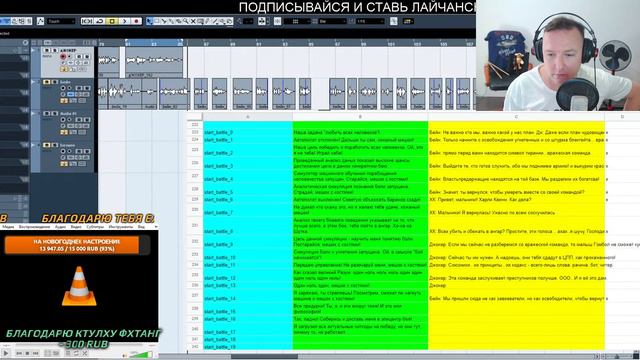Select the Zoom magnifier tool
The width and height of the screenshot is (640, 360).
[186, 21]
